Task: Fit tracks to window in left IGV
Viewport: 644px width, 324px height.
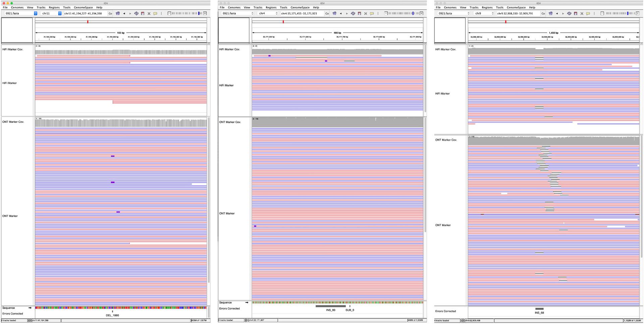Action: 149,13
